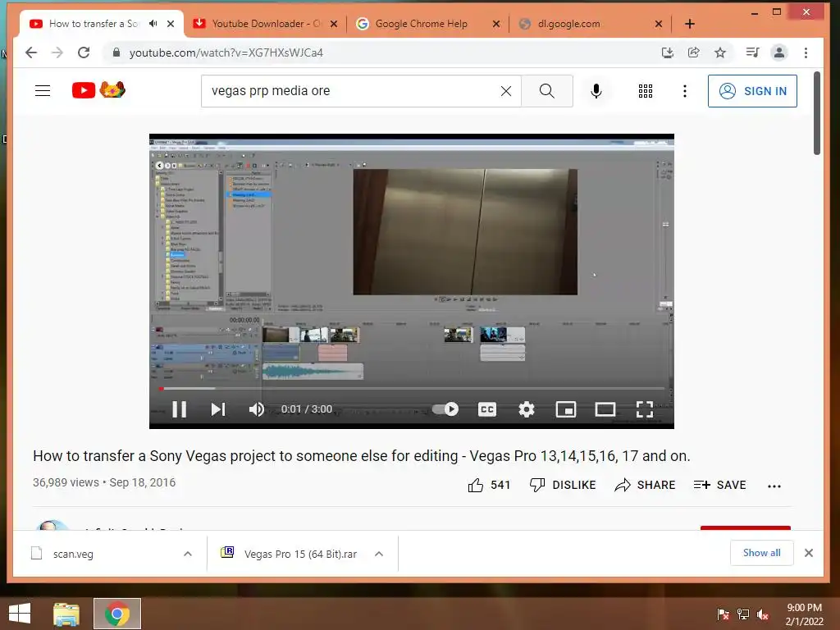Image resolution: width=840 pixels, height=630 pixels.
Task: Enter full screen video mode
Action: coord(645,409)
